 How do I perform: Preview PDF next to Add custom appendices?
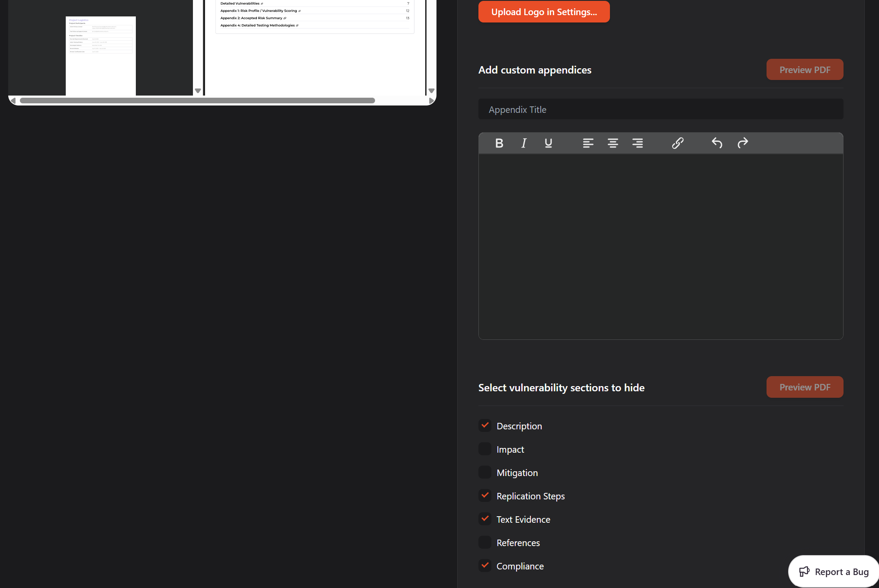(805, 70)
